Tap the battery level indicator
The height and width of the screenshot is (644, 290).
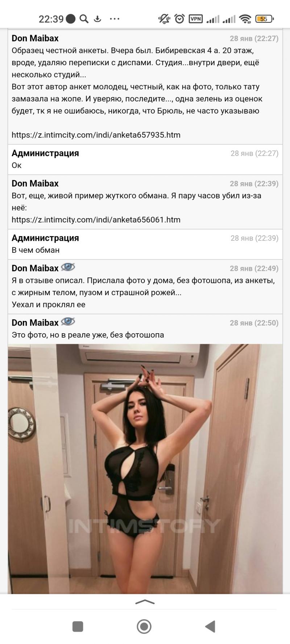click(x=264, y=19)
